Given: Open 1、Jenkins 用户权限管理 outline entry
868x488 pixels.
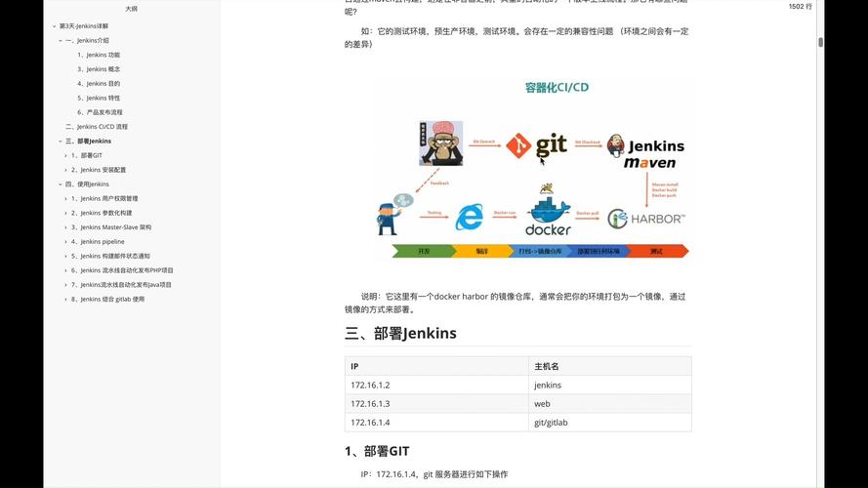Looking at the screenshot, I should point(104,199).
